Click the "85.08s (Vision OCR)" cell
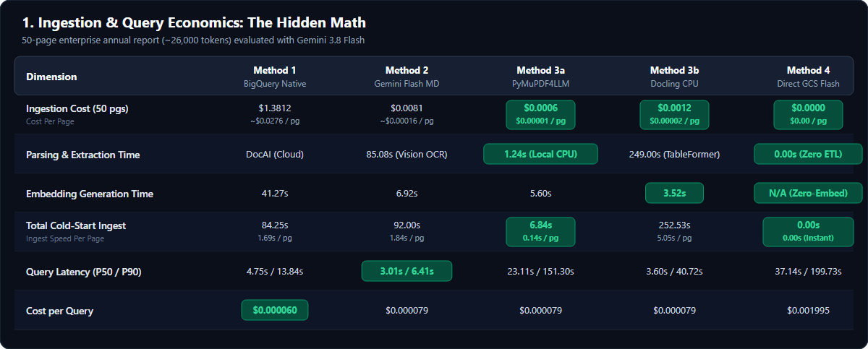 tap(407, 155)
